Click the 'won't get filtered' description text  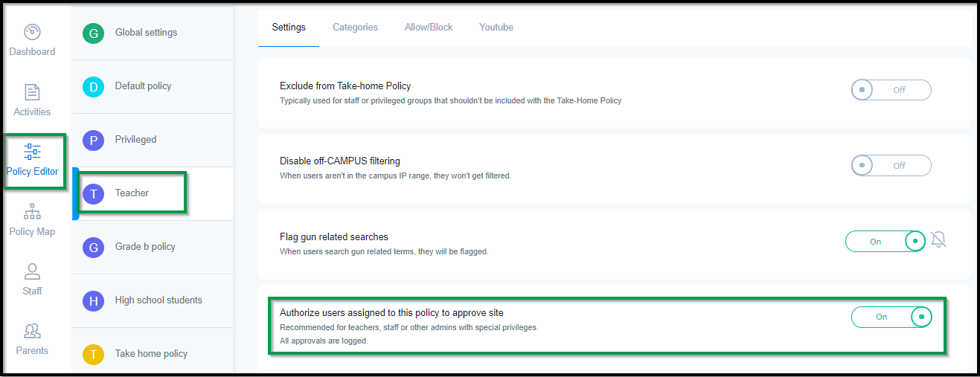[x=395, y=176]
